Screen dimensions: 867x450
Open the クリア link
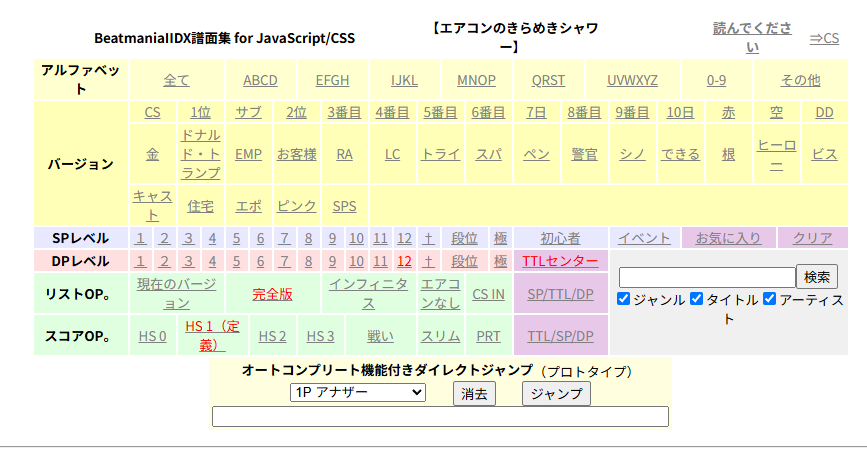point(812,238)
